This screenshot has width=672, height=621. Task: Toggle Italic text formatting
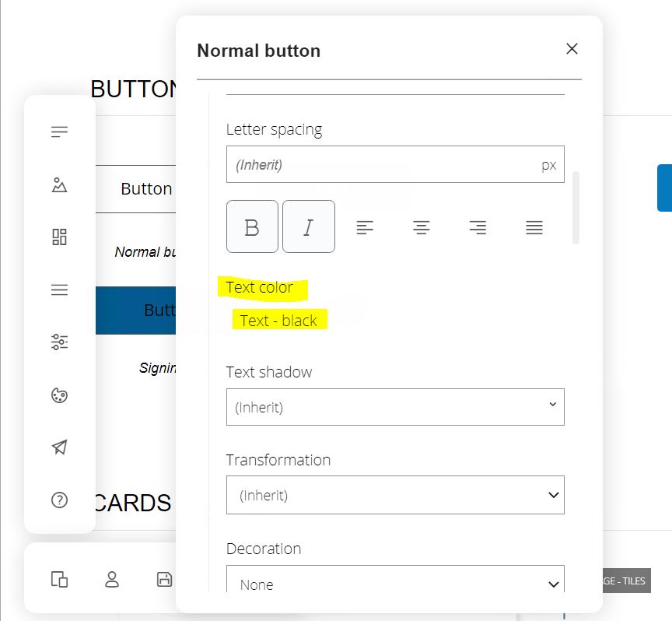coord(309,226)
